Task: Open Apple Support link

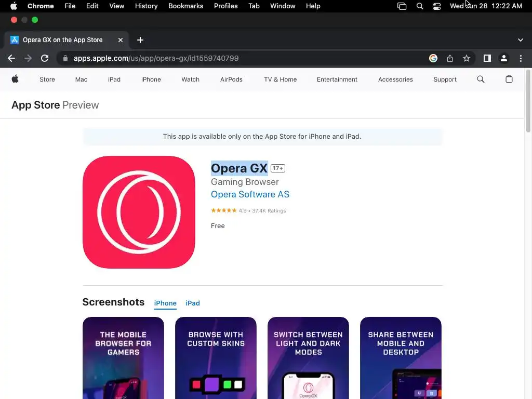Action: click(445, 79)
